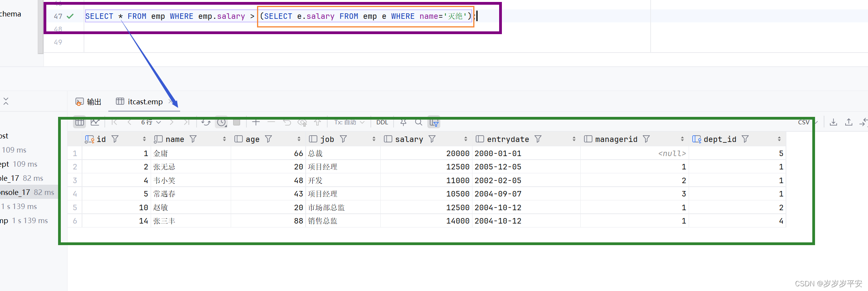The image size is (868, 291).
Task: Go to previous page of results
Action: coord(129,122)
